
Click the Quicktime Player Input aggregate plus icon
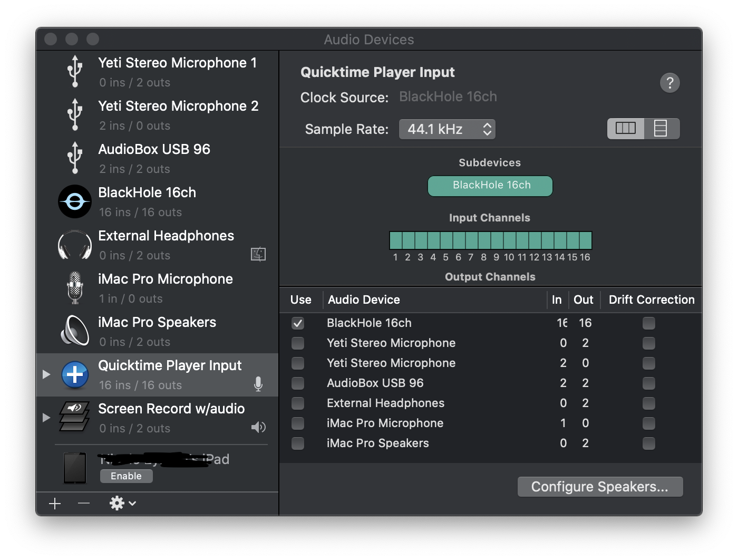(x=75, y=375)
